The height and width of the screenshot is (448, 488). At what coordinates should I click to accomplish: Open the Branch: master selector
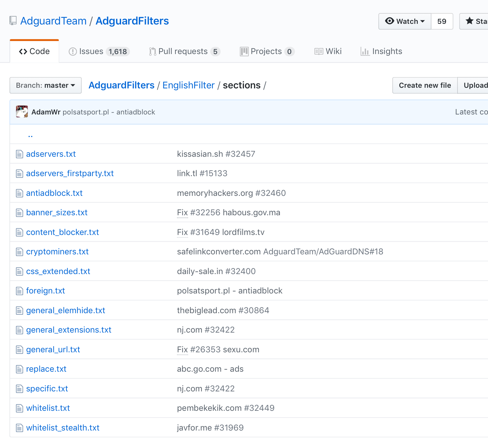pyautogui.click(x=45, y=85)
